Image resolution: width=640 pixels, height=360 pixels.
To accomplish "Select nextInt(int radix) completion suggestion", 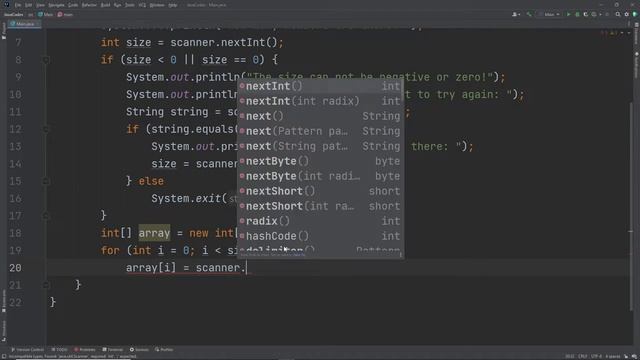I will (320, 101).
